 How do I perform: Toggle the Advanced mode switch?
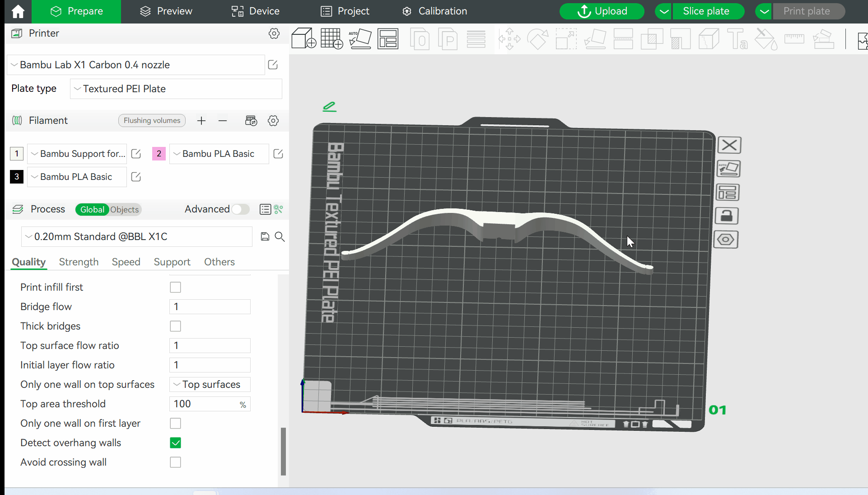pyautogui.click(x=240, y=209)
